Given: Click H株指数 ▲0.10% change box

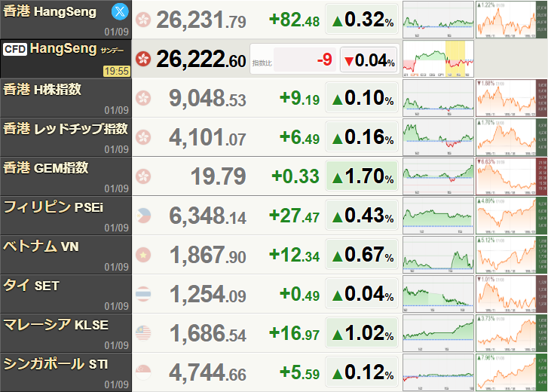Looking at the screenshot, I should tap(362, 97).
